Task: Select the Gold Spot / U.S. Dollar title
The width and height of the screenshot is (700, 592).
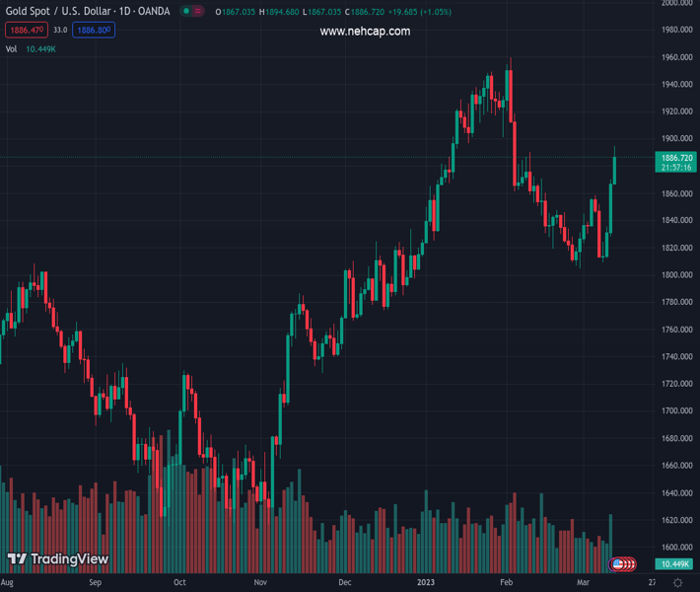Action: [x=87, y=12]
